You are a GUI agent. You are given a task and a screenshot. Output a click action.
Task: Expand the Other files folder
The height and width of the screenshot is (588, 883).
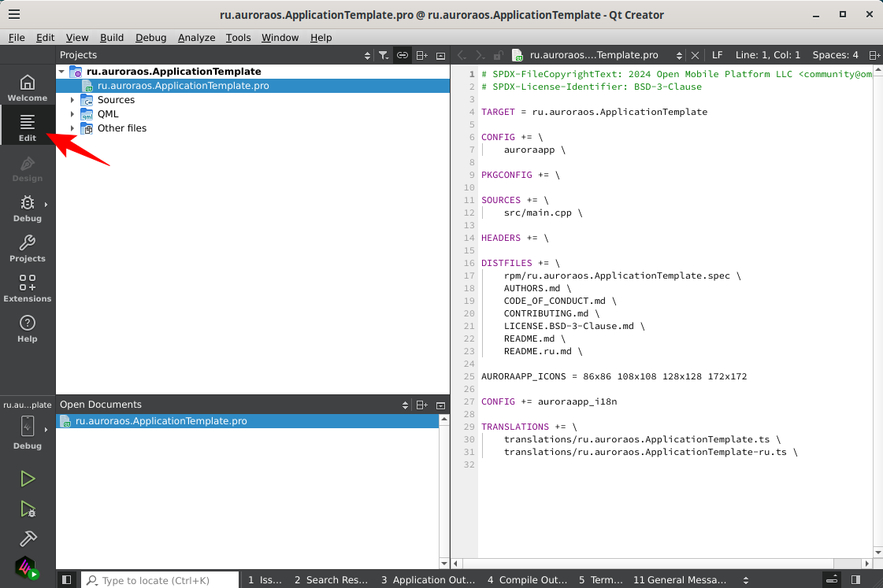[72, 128]
